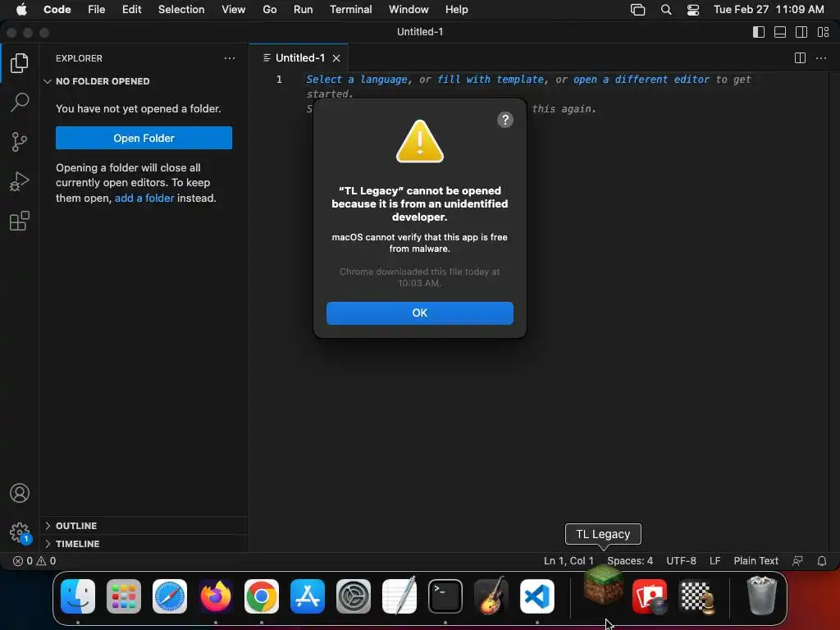Click Ln 1, Col 1 in status bar

[568, 561]
